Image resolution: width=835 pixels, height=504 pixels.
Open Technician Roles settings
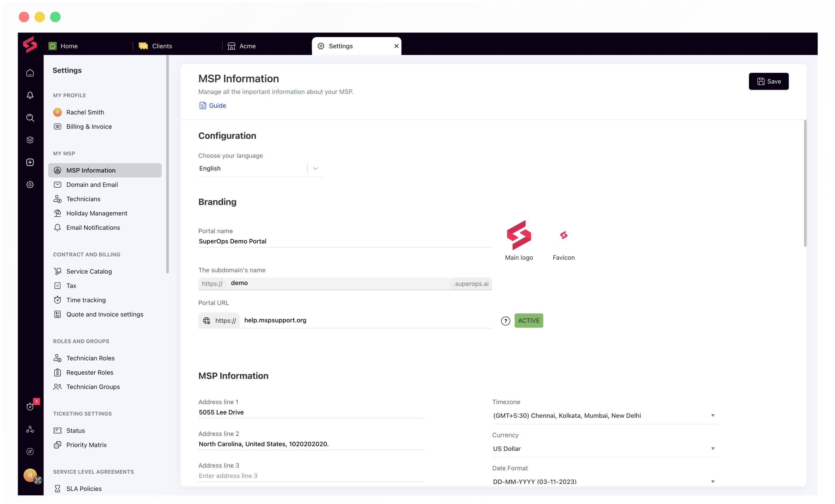(105, 358)
